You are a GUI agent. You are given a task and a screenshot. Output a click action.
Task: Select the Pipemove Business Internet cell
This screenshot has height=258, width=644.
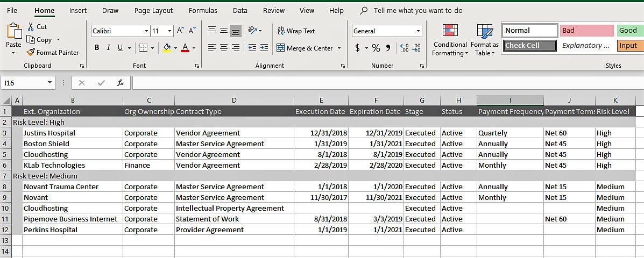[73, 219]
